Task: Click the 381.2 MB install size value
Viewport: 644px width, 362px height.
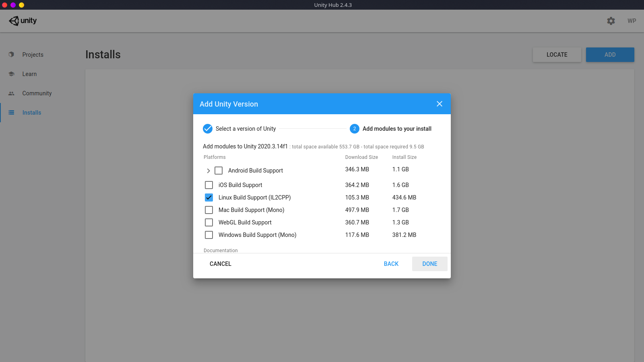Action: [x=405, y=235]
